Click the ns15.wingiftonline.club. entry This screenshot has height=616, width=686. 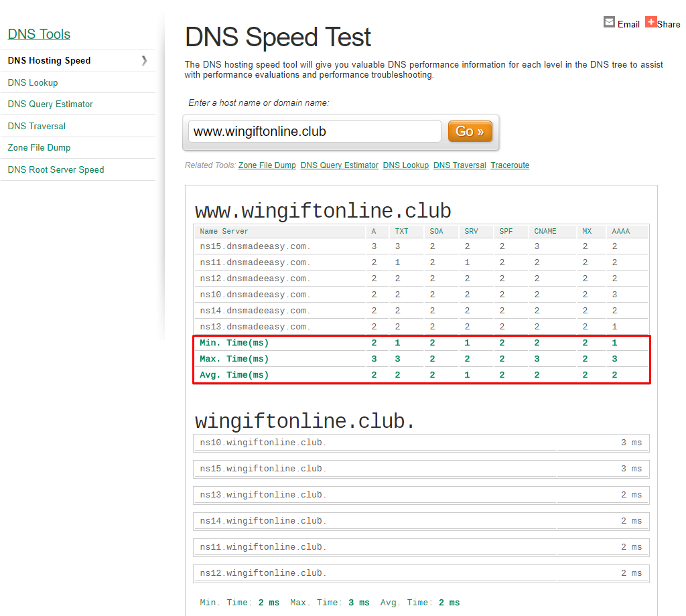(x=421, y=469)
